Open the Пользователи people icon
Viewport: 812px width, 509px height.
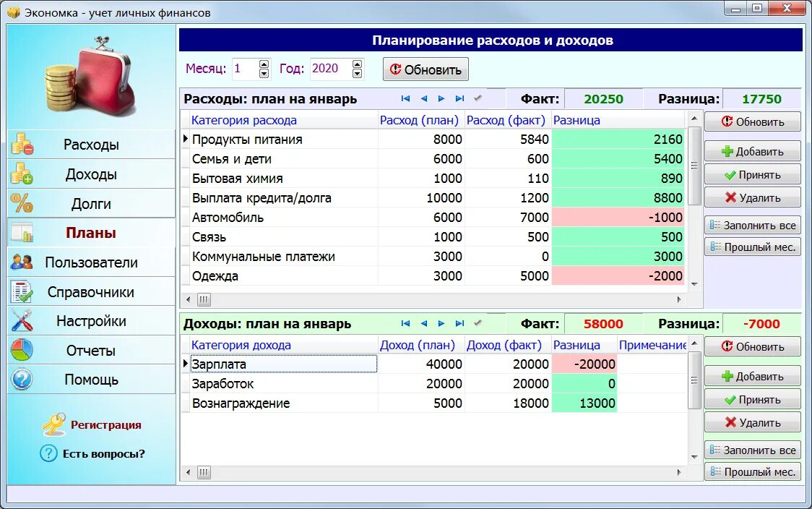22,262
